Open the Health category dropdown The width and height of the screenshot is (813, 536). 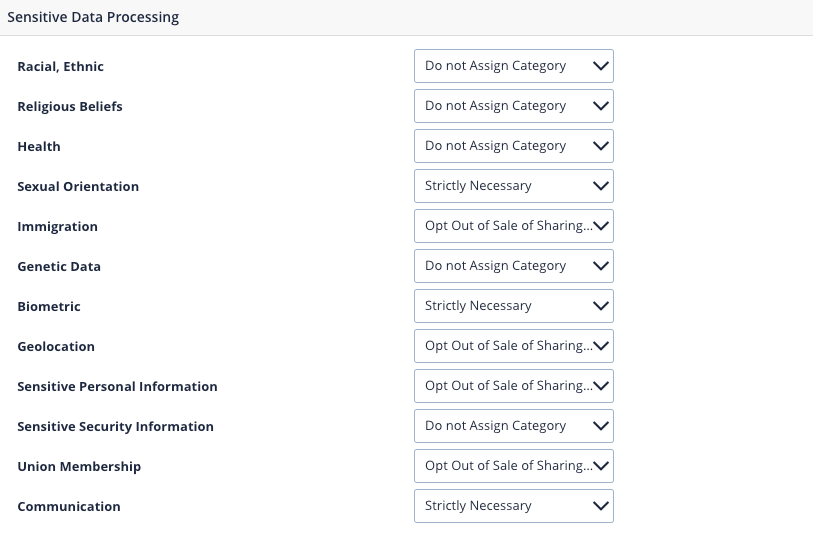[x=513, y=146]
